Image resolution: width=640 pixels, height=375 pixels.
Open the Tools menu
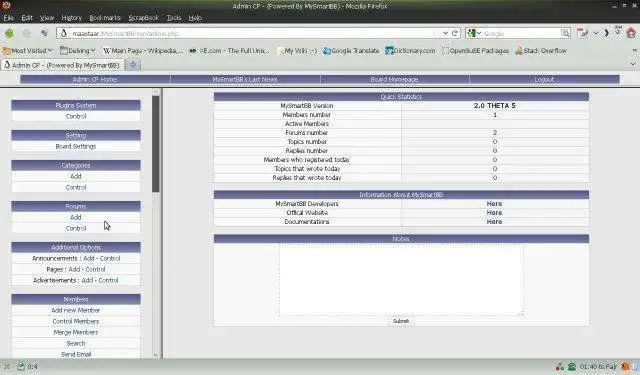point(173,18)
